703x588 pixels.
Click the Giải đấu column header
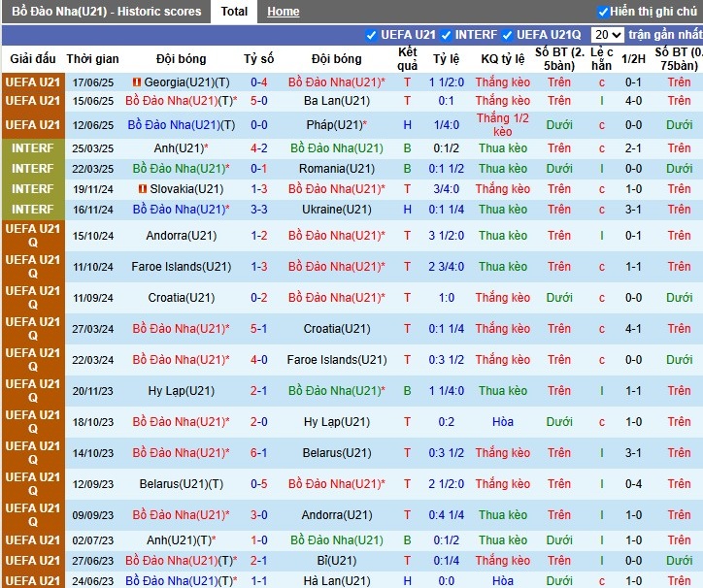pyautogui.click(x=33, y=59)
